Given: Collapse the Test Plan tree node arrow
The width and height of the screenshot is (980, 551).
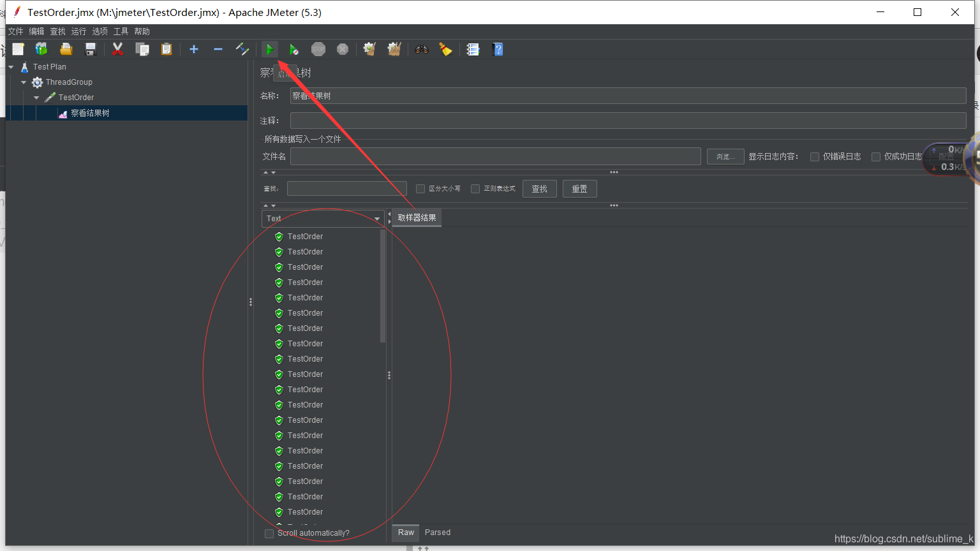Looking at the screenshot, I should click(x=11, y=67).
